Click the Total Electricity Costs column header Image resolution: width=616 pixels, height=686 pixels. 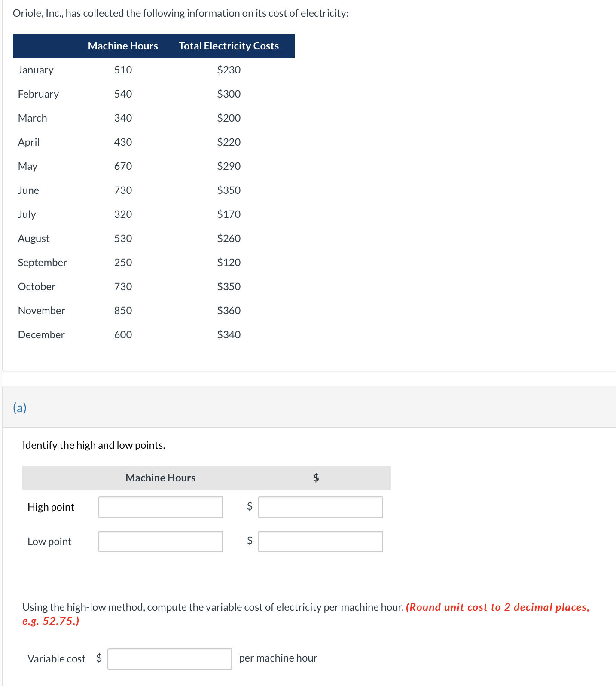coord(229,46)
